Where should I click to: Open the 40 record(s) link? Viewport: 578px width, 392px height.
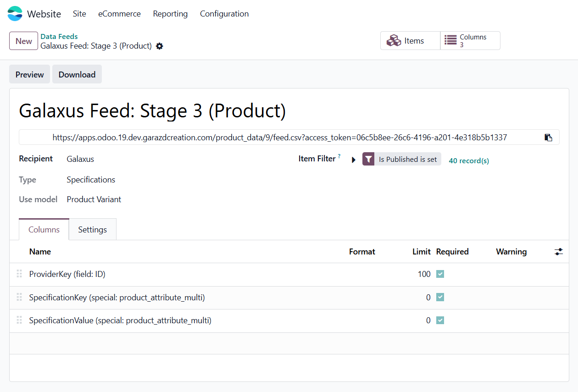coord(469,160)
